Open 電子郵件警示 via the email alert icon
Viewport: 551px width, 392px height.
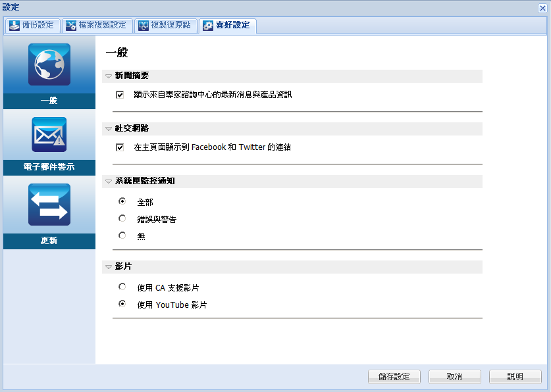click(49, 135)
